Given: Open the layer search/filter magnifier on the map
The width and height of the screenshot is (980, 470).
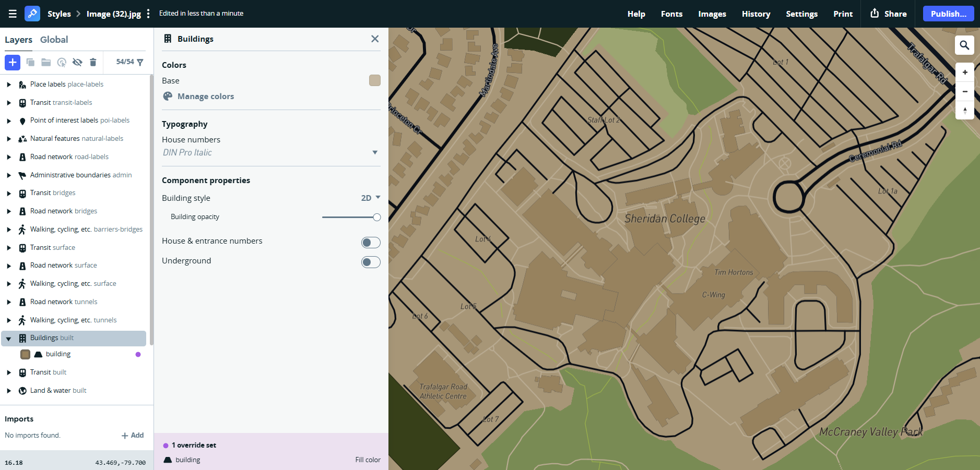Looking at the screenshot, I should click(x=964, y=45).
